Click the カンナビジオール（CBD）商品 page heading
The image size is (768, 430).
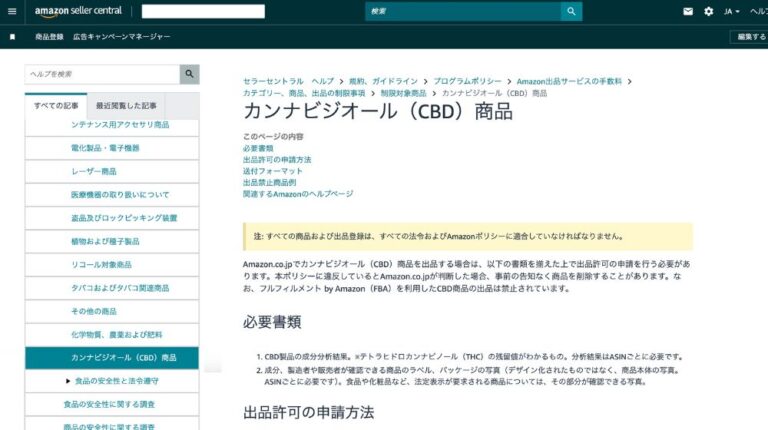tap(378, 112)
